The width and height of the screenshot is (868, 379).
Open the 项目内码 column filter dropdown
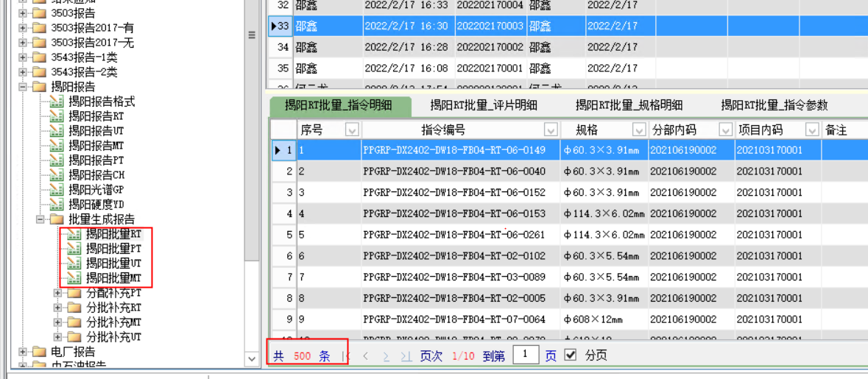point(811,130)
